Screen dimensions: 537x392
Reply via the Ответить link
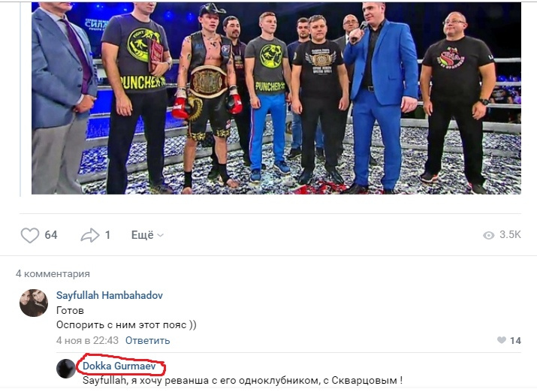(x=148, y=341)
